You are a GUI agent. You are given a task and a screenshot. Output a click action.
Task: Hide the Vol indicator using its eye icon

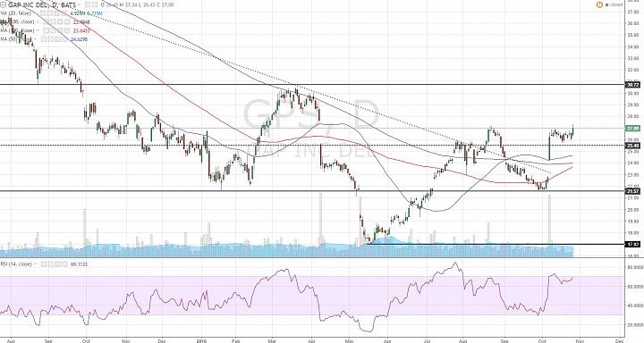click(x=43, y=13)
